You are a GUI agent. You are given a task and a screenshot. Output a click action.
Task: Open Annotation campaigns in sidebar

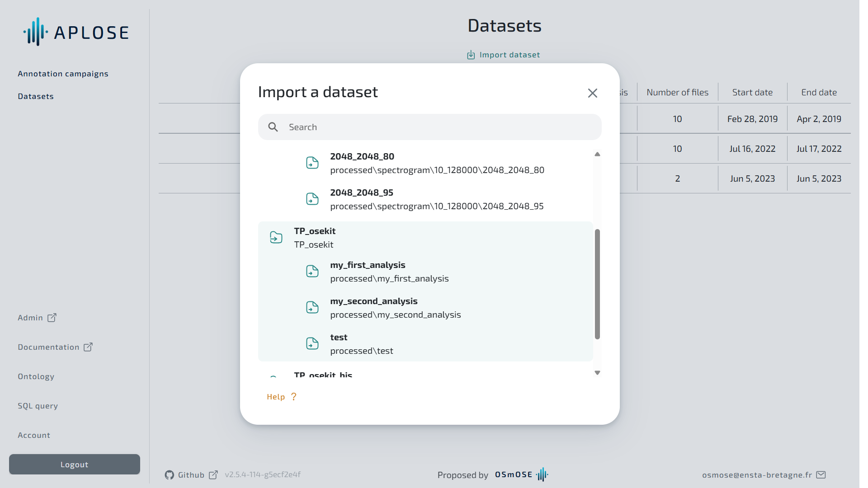[63, 74]
